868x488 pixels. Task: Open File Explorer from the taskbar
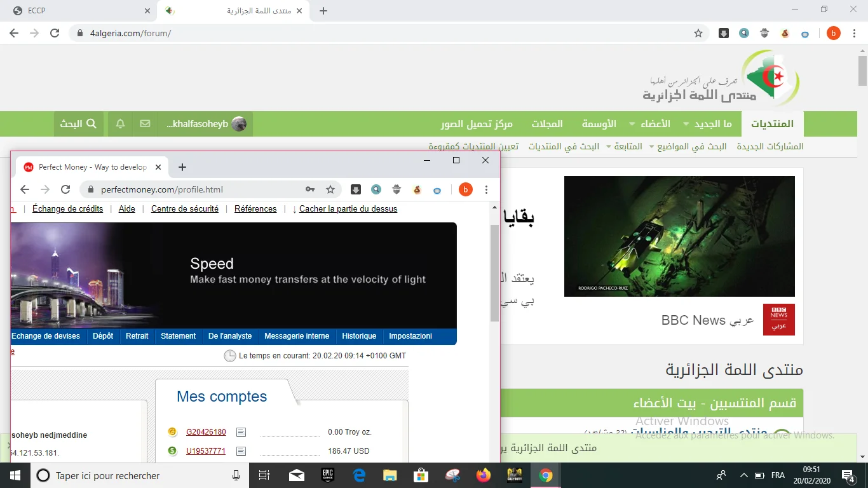tap(390, 475)
